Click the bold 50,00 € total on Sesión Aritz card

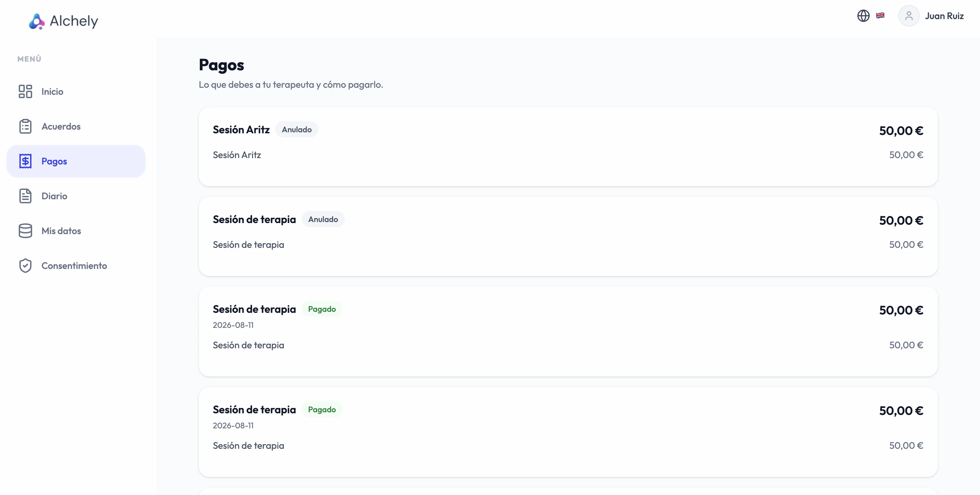901,131
